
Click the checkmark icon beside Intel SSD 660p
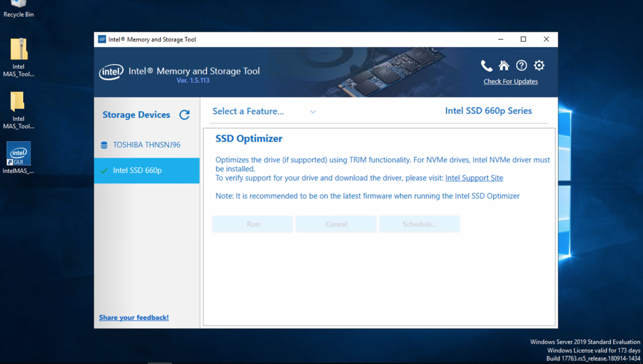point(104,171)
